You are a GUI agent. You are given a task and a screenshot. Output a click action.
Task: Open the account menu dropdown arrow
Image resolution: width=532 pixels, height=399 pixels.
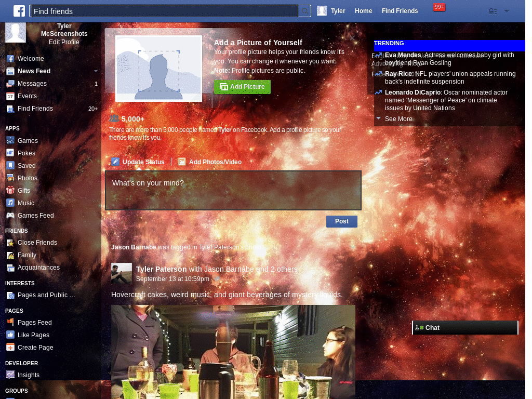[507, 11]
